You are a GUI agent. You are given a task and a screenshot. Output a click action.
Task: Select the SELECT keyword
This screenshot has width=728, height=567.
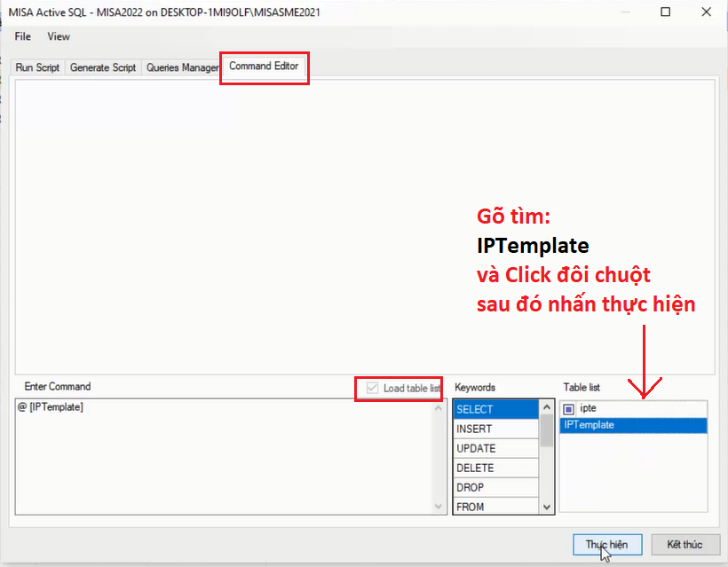496,409
